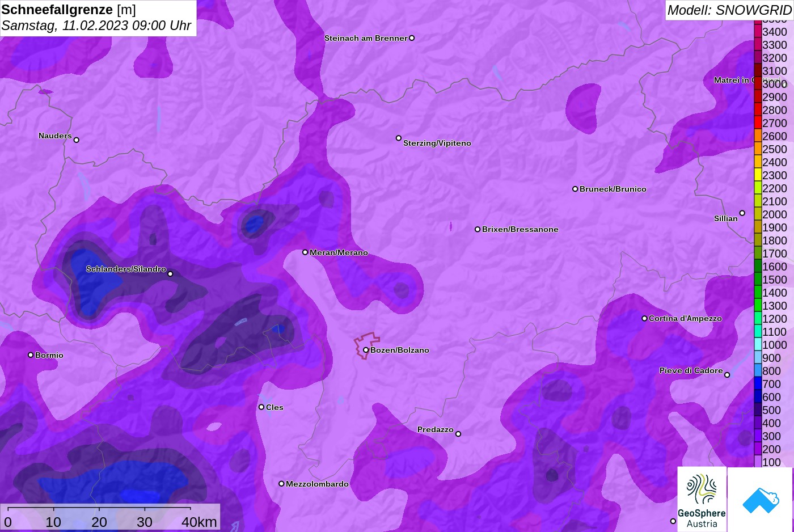This screenshot has width=794, height=532.
Task: Click the 1000 m cyan legend swatch
Action: pos(758,344)
